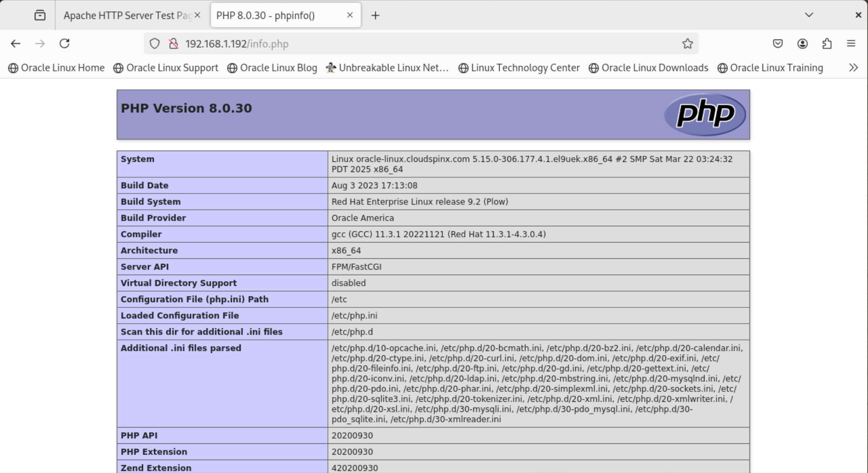
Task: Click inside the address bar
Action: pos(386,43)
